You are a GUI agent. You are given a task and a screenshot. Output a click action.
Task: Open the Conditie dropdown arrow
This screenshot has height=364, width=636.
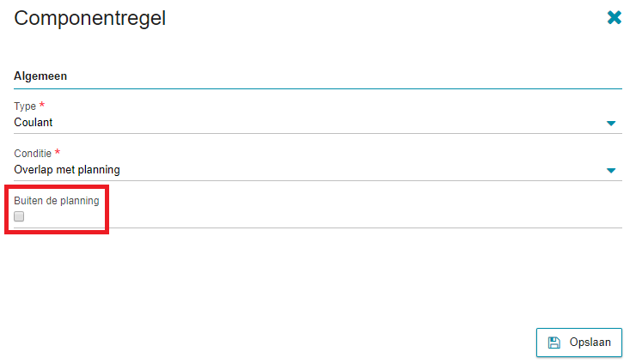coord(611,171)
